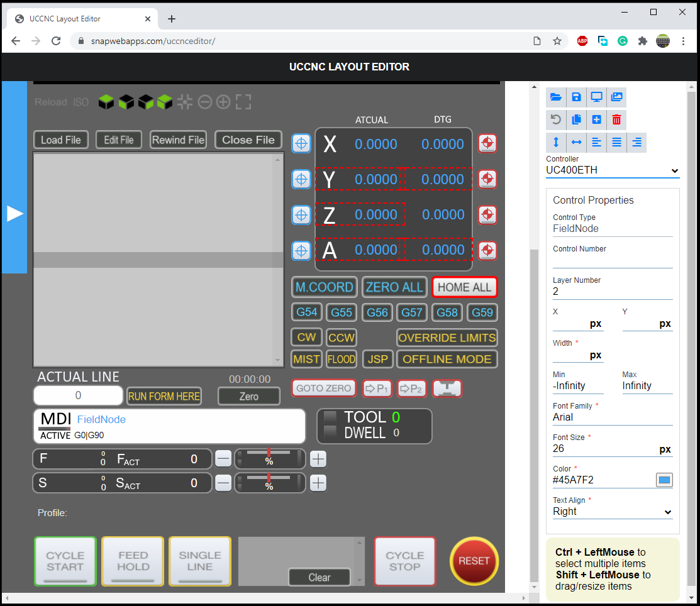This screenshot has height=606, width=700.
Task: Delete the selected control with the red trash icon
Action: point(616,119)
